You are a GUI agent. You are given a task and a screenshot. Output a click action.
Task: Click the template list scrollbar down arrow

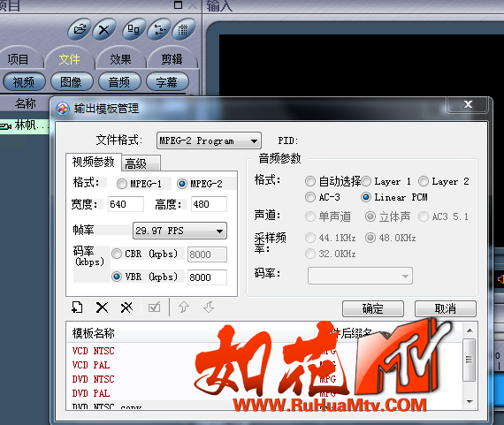[x=470, y=401]
